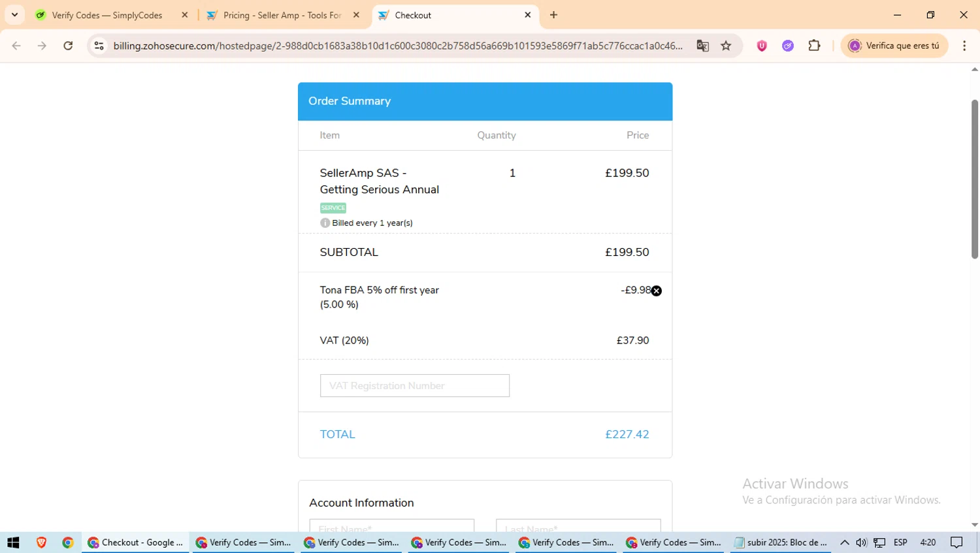980x553 pixels.
Task: Click the -£9.98 discount amount
Action: (x=635, y=290)
